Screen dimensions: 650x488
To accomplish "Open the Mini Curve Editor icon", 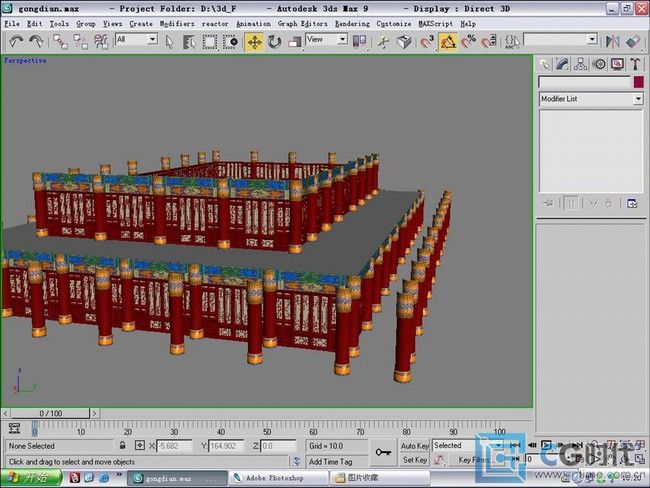I will [x=15, y=428].
